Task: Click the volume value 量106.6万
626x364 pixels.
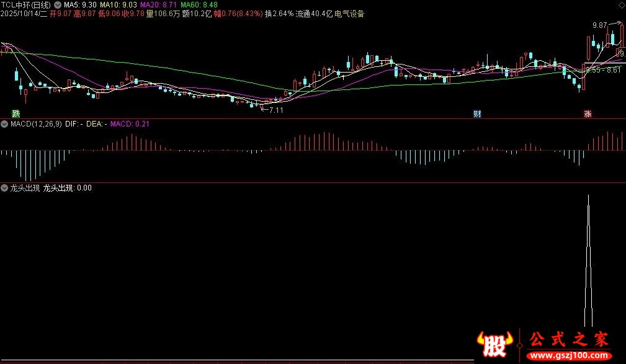Action: click(163, 14)
